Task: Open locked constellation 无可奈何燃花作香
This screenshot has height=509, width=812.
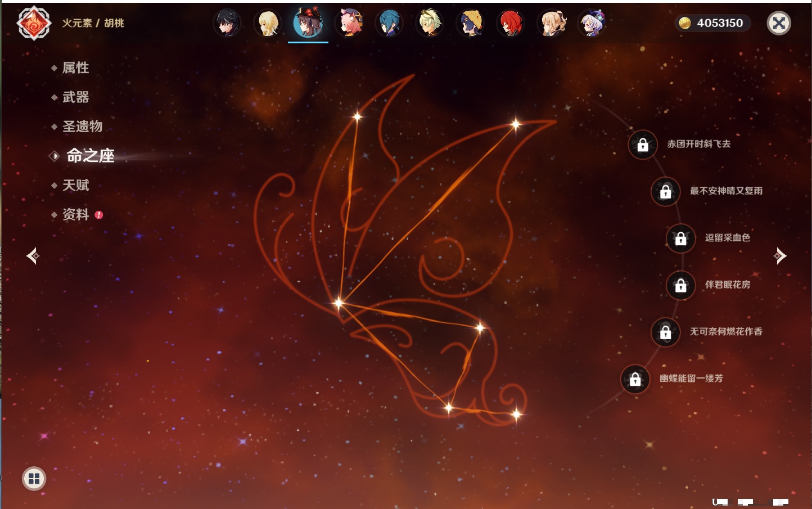Action: click(x=665, y=332)
